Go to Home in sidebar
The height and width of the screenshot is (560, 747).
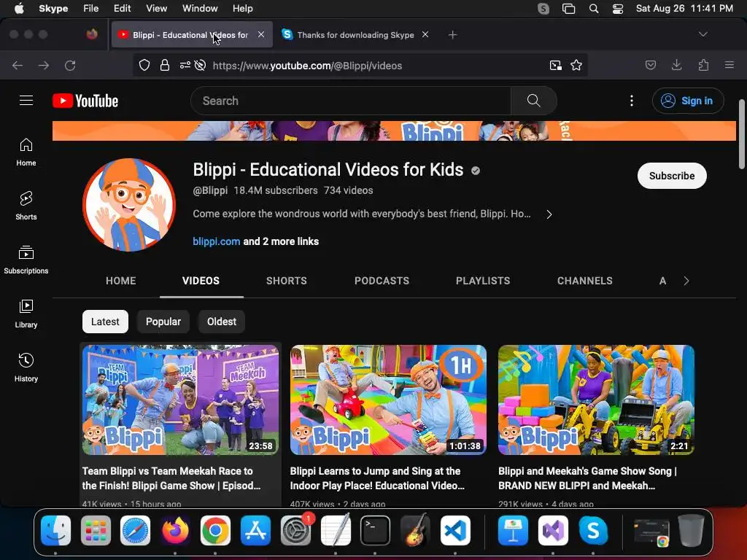pyautogui.click(x=26, y=152)
